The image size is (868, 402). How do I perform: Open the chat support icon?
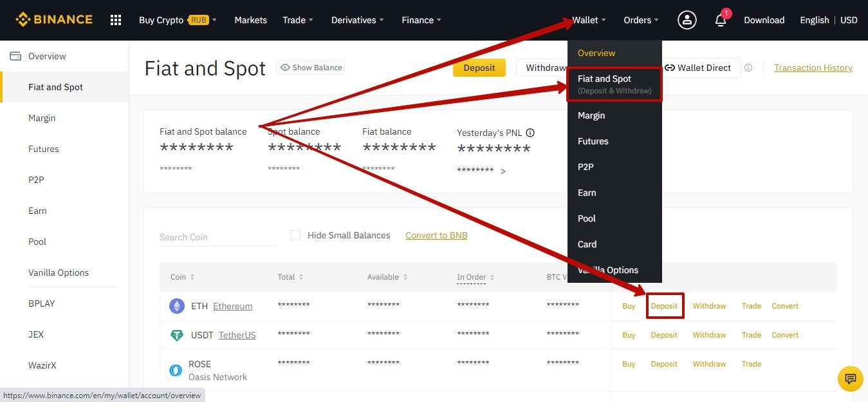[851, 378]
